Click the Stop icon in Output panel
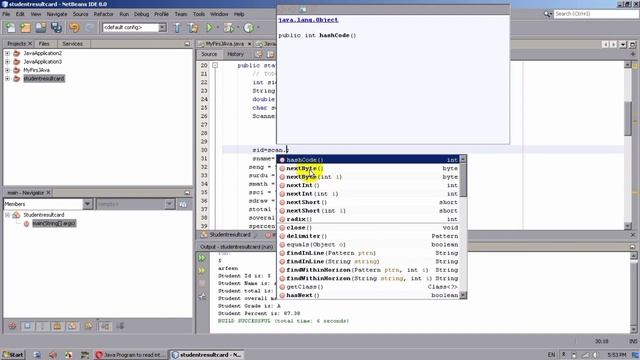Viewport: 640px width, 360px height. pos(202,283)
